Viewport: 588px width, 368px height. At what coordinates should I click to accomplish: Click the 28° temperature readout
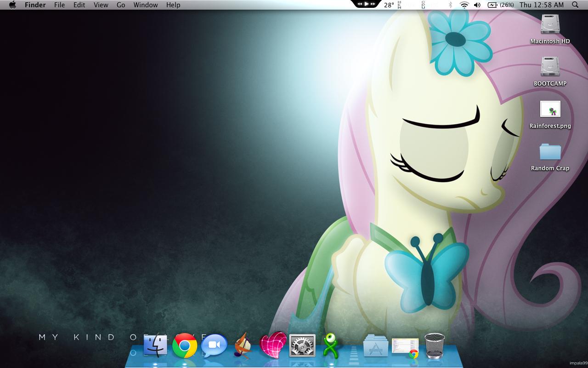[389, 5]
